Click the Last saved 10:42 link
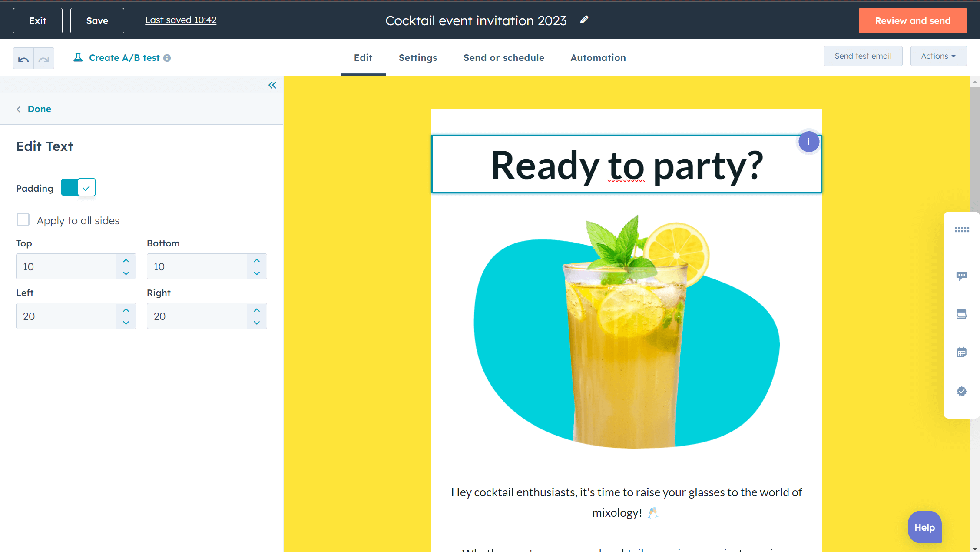Screen dimensions: 980x552 (181, 20)
